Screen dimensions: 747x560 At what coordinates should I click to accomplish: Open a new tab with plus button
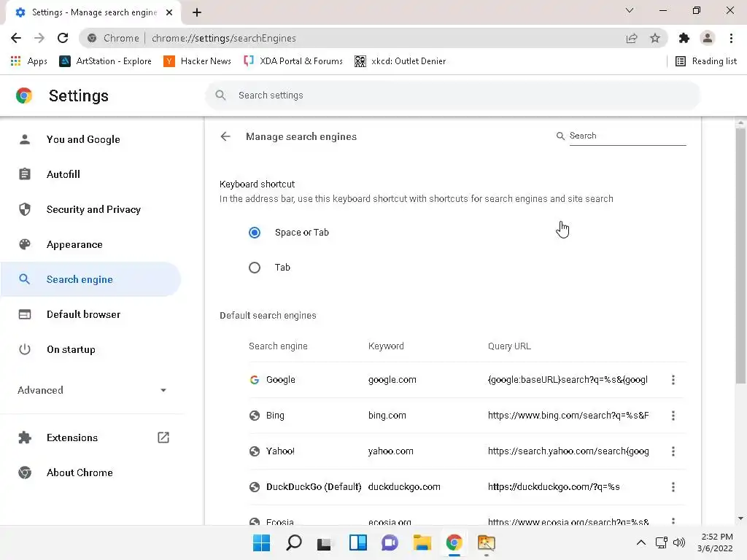coord(197,12)
